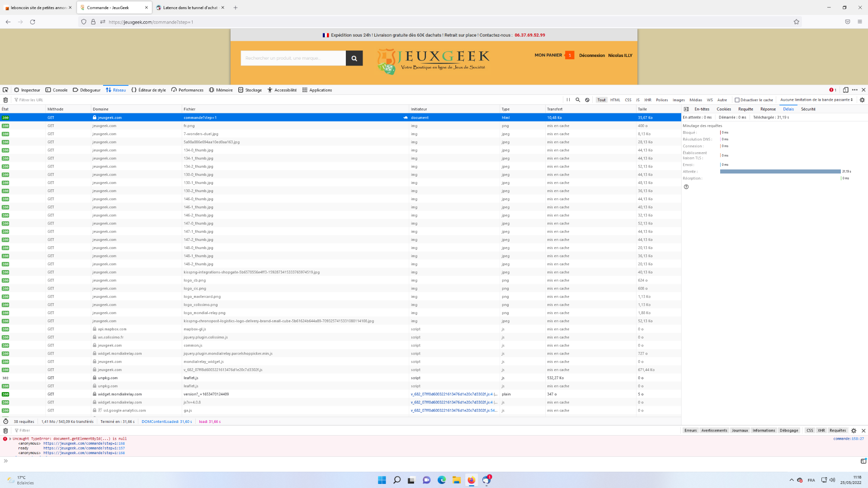Open the Sécurité details tab
The width and height of the screenshot is (868, 488).
(x=808, y=109)
